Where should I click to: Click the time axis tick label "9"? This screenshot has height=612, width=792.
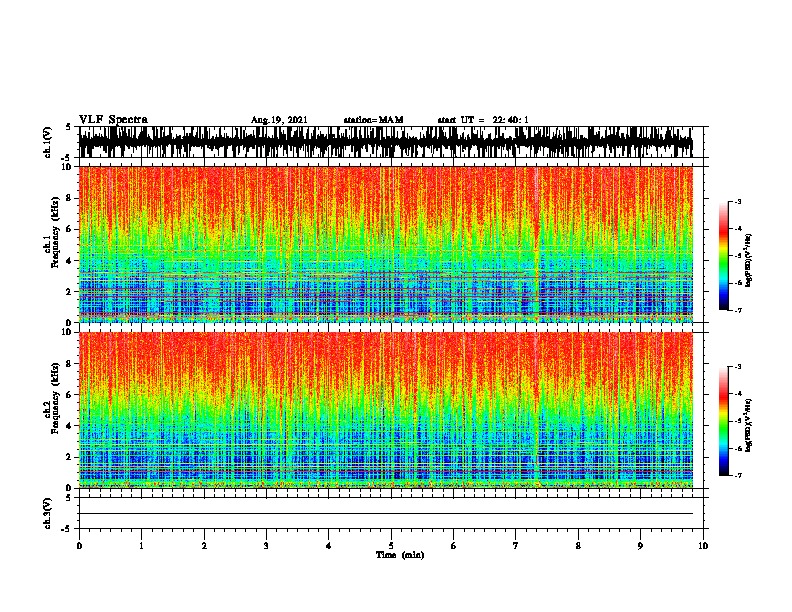pyautogui.click(x=640, y=545)
